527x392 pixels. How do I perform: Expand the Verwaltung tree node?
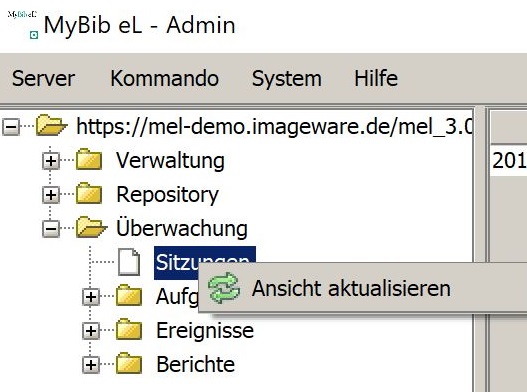pos(51,161)
